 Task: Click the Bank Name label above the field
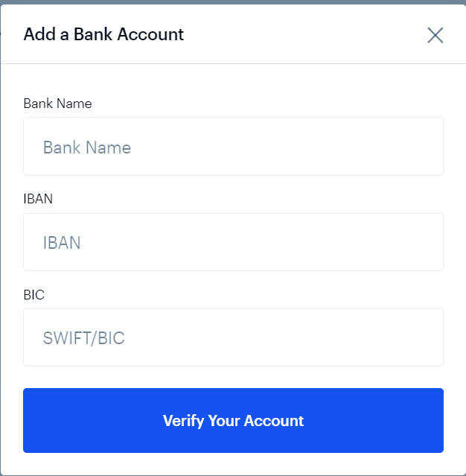pos(57,104)
